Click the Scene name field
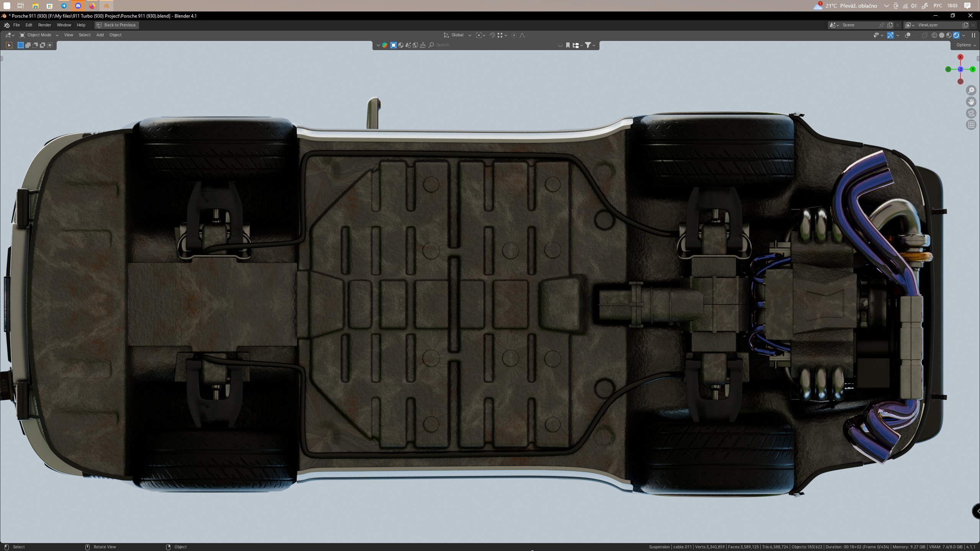 (x=857, y=25)
